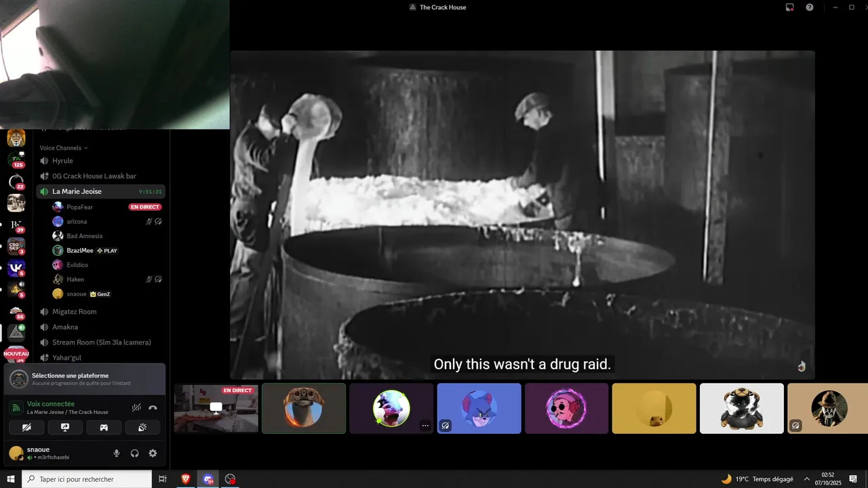
Task: Expand hidden system tray icons chevron
Action: tap(807, 479)
